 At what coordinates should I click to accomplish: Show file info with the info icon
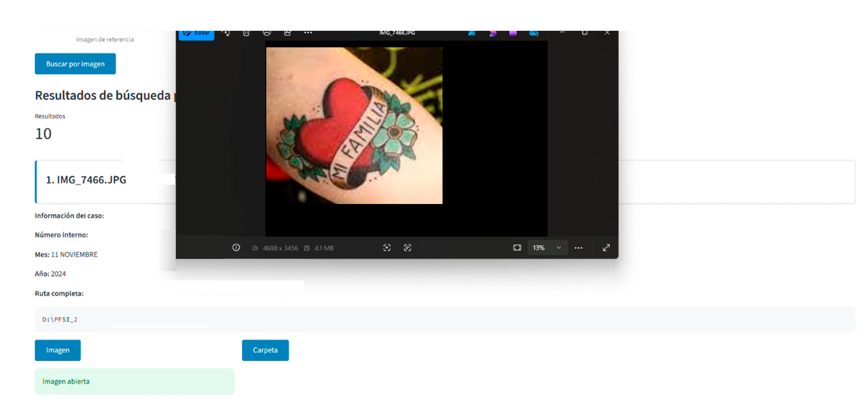tap(236, 248)
